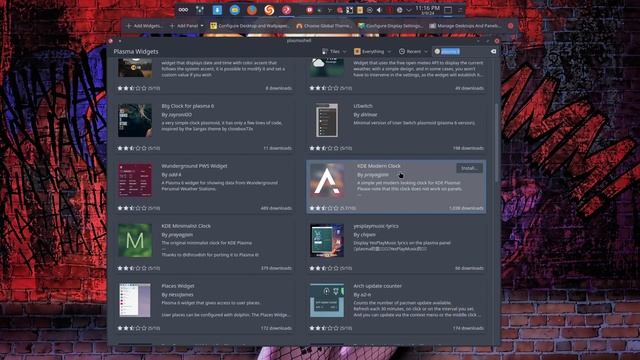640x360 pixels.
Task: Click the 11:16 PM clock in the panel
Action: (x=427, y=10)
